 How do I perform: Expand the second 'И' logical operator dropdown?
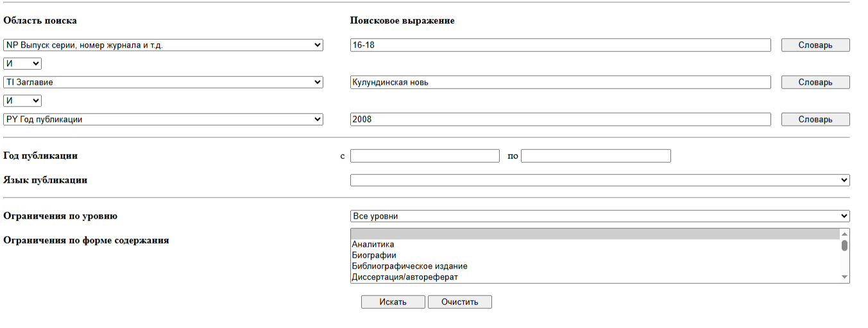coord(22,101)
